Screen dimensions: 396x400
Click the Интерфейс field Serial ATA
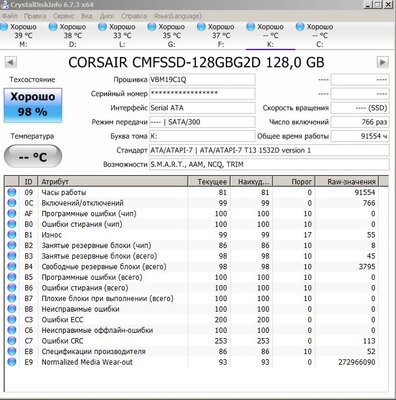pos(202,108)
